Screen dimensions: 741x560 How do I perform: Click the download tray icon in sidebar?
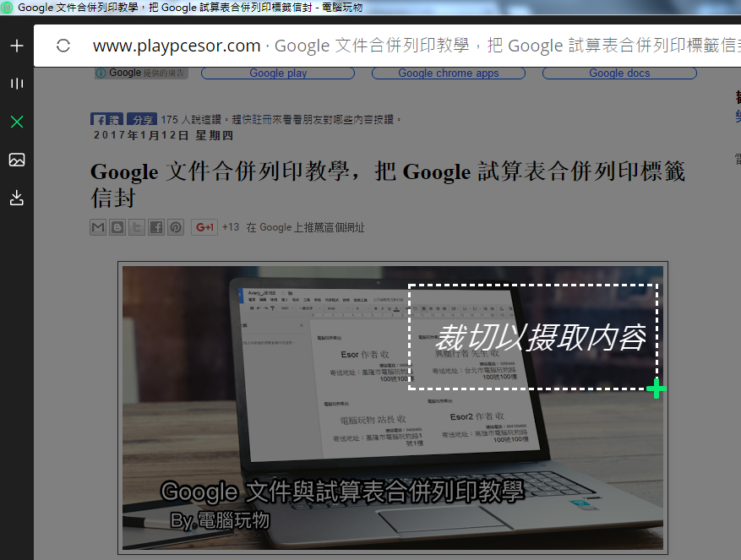(x=17, y=198)
